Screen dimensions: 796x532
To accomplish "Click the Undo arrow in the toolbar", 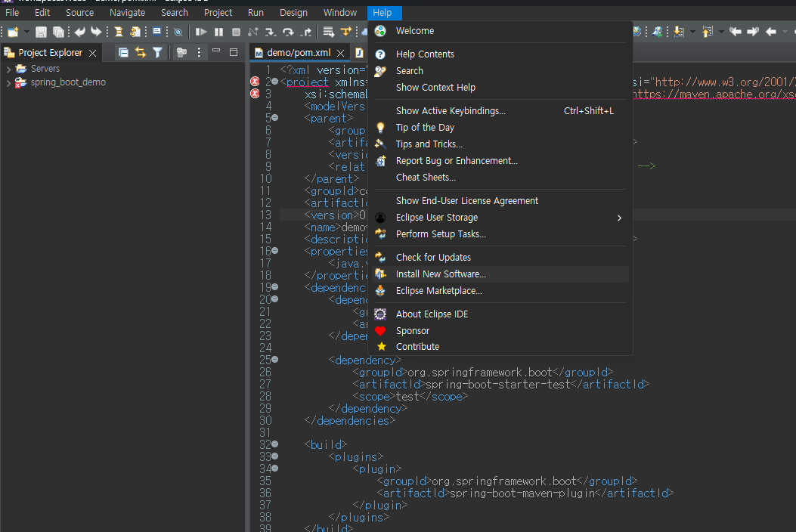I will 79,32.
